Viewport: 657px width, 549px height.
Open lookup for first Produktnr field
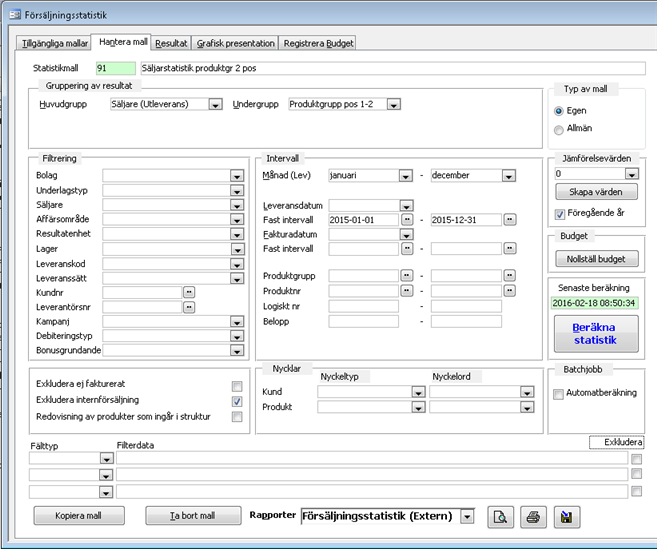(406, 291)
